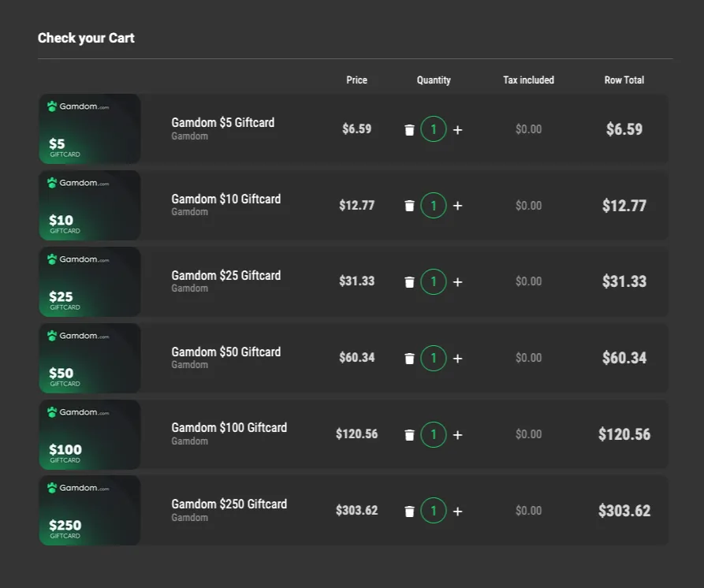Click the Row Total column header

click(x=624, y=80)
